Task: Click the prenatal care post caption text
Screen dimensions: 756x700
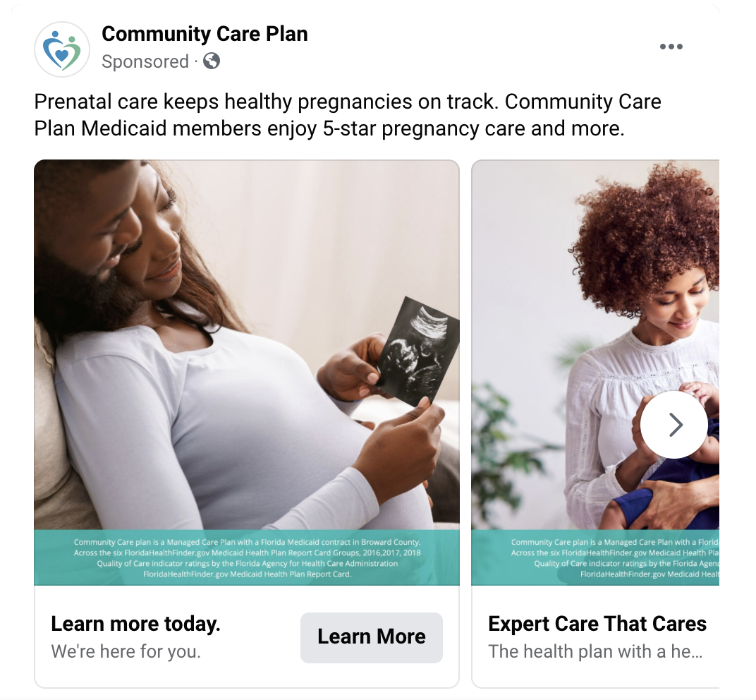Action: (x=347, y=115)
